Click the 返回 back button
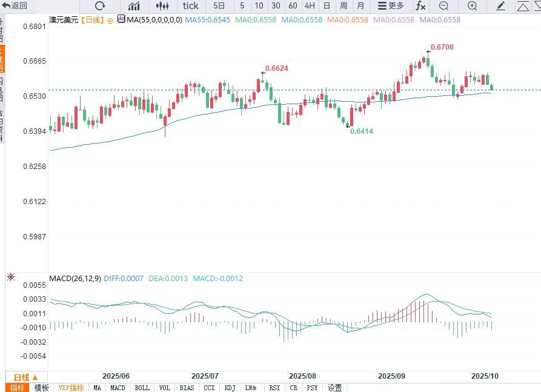The height and width of the screenshot is (392, 541). pyautogui.click(x=16, y=6)
